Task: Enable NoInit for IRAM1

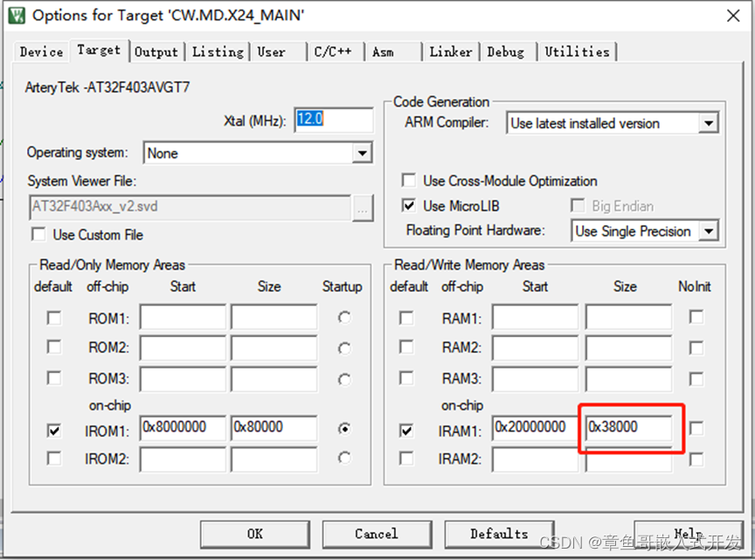Action: coord(696,427)
